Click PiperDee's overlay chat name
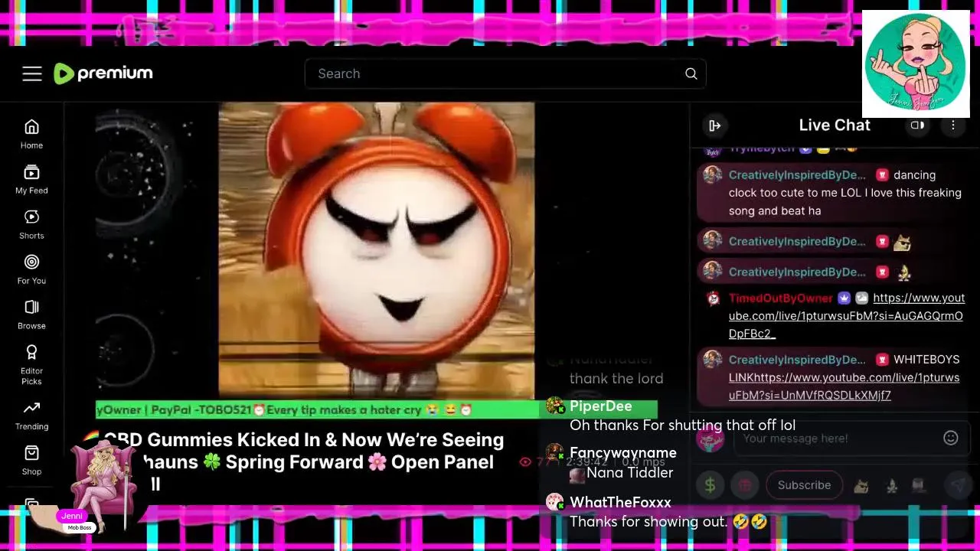The height and width of the screenshot is (551, 980). pyautogui.click(x=601, y=406)
